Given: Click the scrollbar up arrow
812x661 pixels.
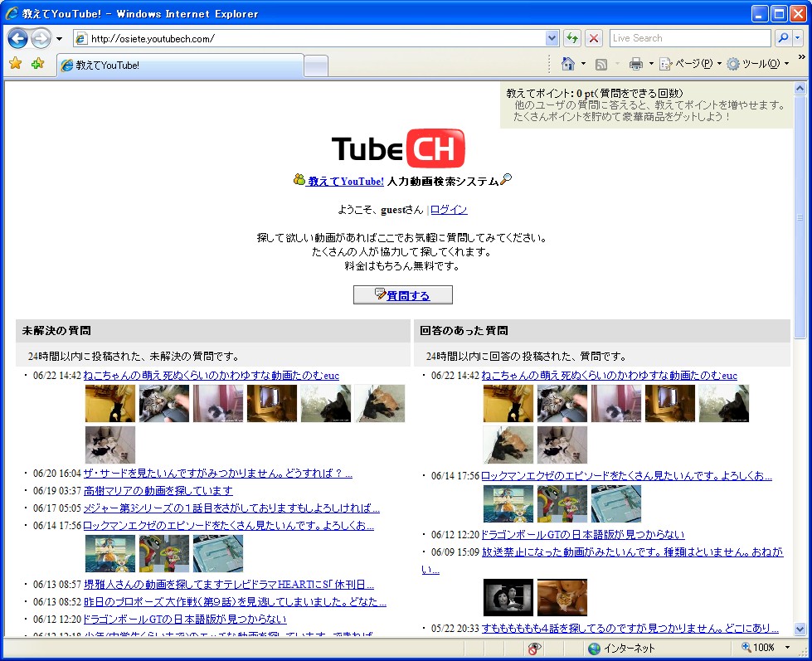Looking at the screenshot, I should 800,88.
